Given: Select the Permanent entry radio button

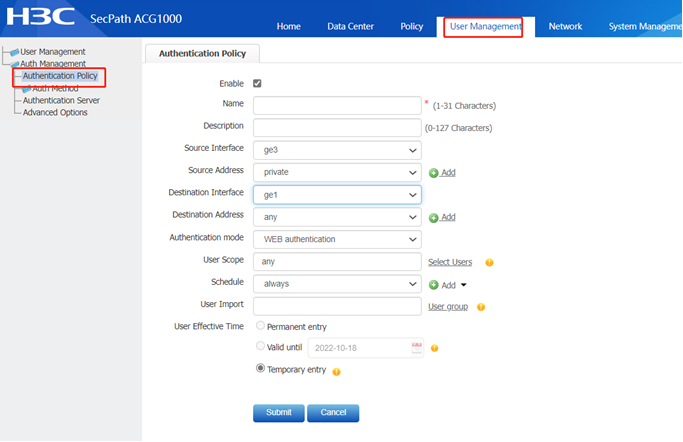Looking at the screenshot, I should click(260, 325).
